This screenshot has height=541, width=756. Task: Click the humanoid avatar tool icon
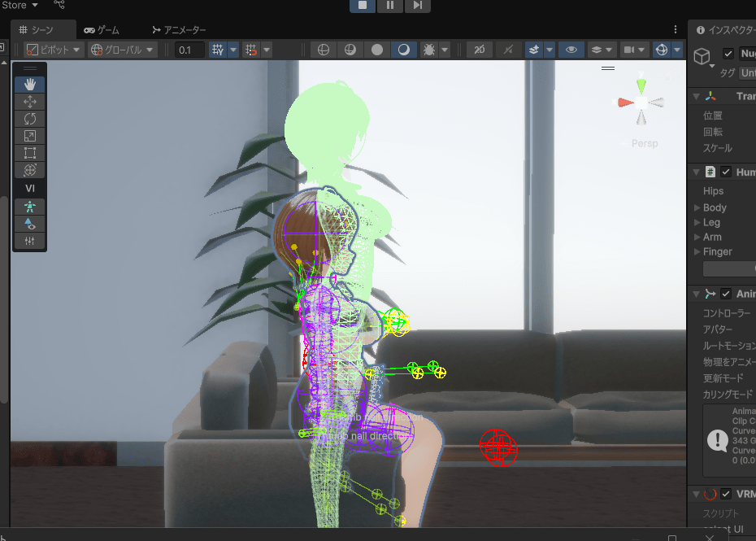tap(30, 207)
